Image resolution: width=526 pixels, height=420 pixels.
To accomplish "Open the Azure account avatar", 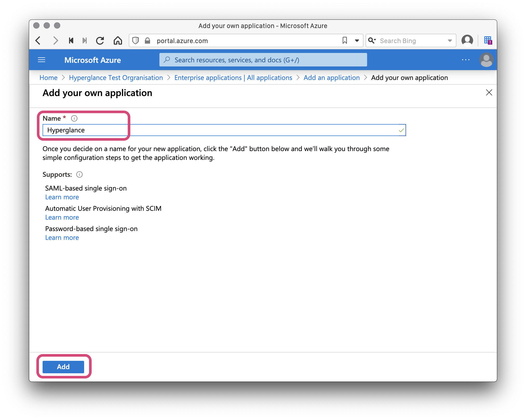I will tap(487, 60).
